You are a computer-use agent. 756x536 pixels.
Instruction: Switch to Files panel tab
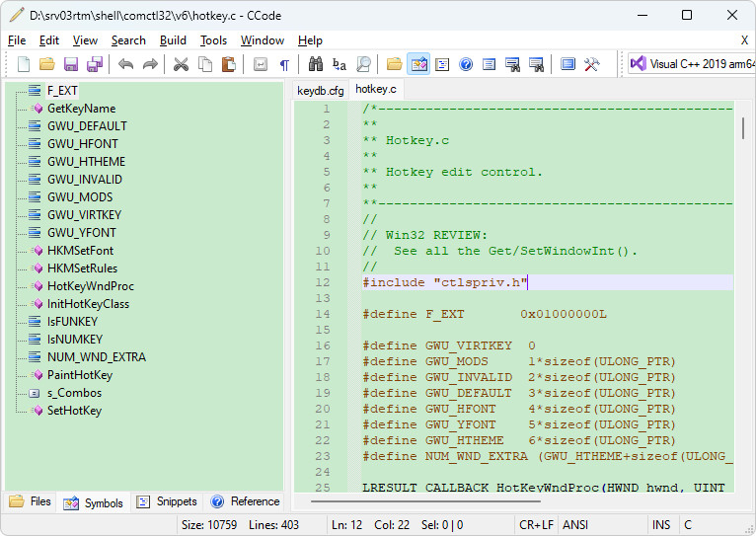(30, 501)
